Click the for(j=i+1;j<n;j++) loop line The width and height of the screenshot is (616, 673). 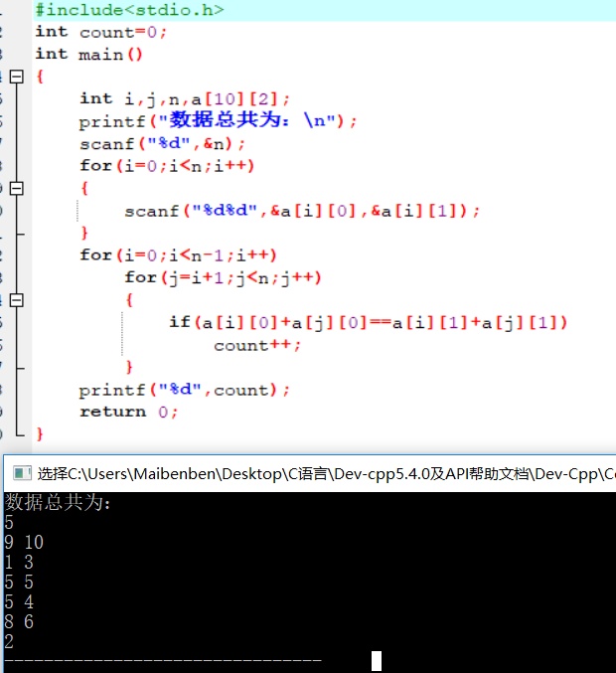point(223,277)
